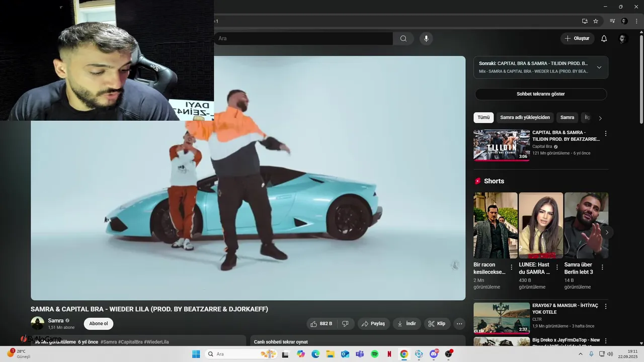The height and width of the screenshot is (362, 644).
Task: Open Chrome media control icon
Action: click(612, 21)
